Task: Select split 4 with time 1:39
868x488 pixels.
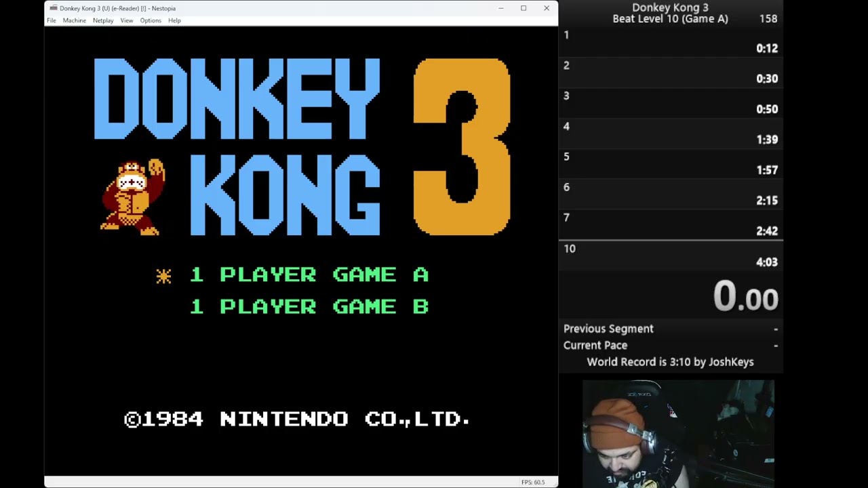Action: (671, 133)
